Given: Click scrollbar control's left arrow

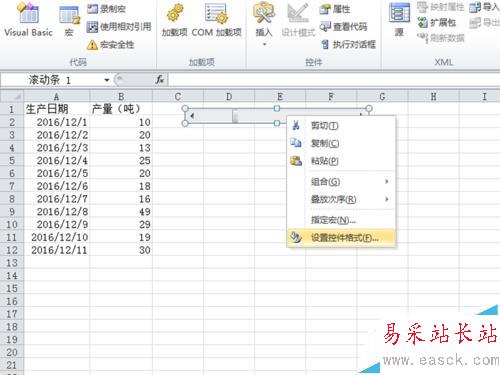Looking at the screenshot, I should point(192,116).
